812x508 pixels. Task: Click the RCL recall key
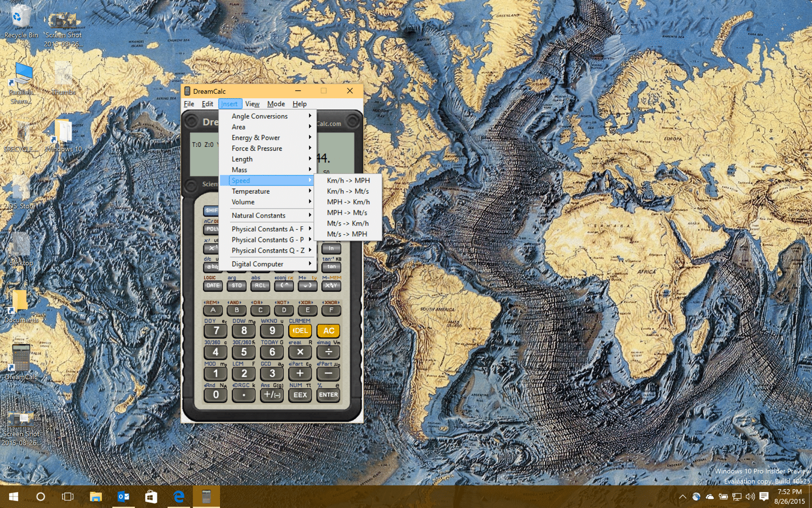(260, 285)
